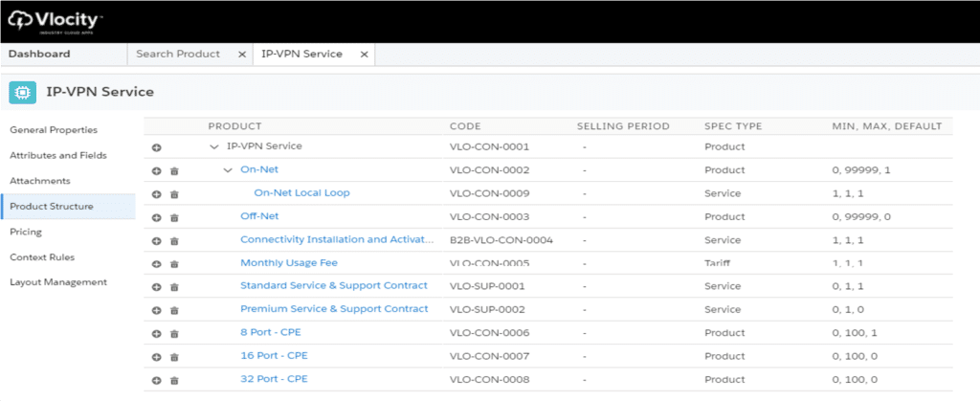Click trash icon for Monthly Usage Fee

(174, 263)
